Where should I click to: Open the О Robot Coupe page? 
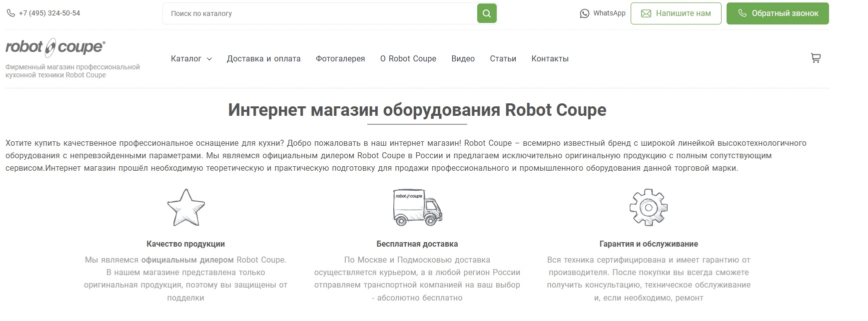[x=408, y=59]
